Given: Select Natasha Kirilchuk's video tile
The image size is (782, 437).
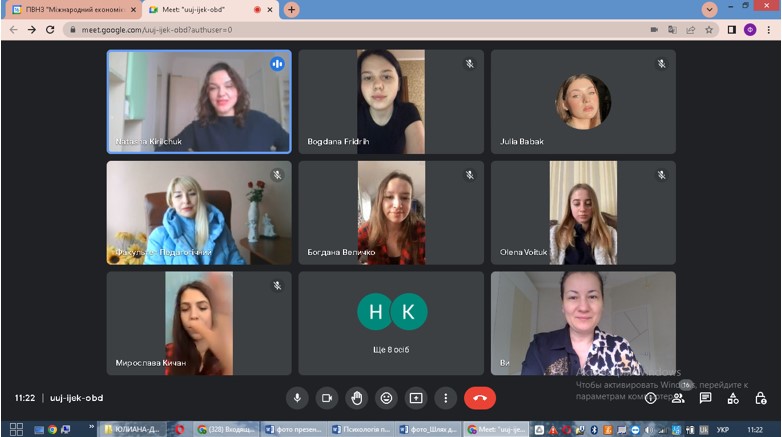Looking at the screenshot, I should tap(199, 102).
